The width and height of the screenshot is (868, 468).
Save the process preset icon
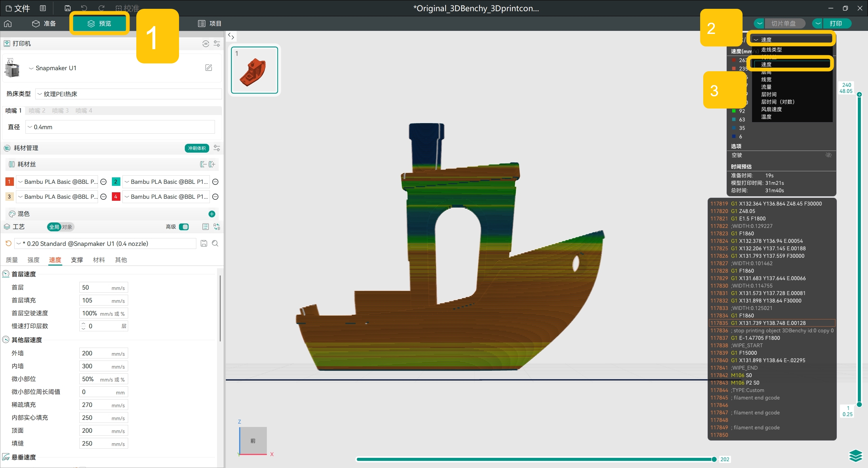(x=204, y=243)
